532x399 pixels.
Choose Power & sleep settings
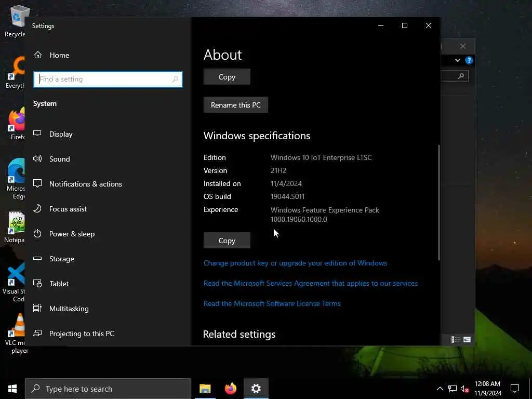pyautogui.click(x=72, y=234)
